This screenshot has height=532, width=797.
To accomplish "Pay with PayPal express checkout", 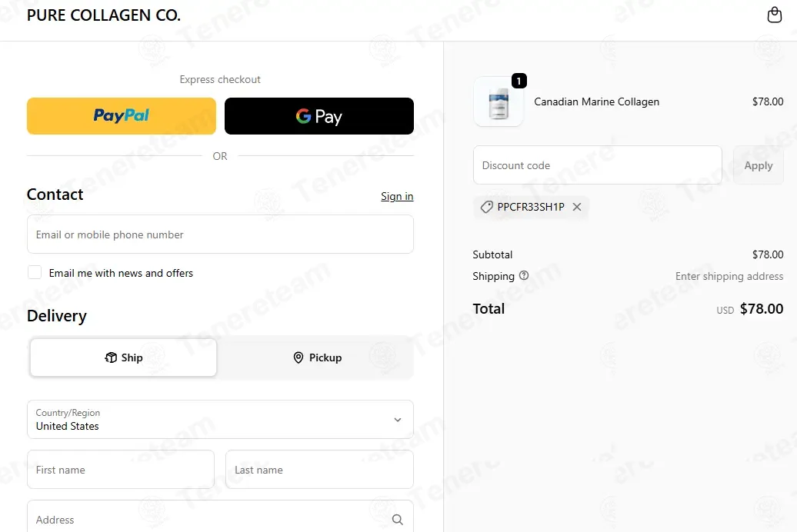I will coord(122,116).
